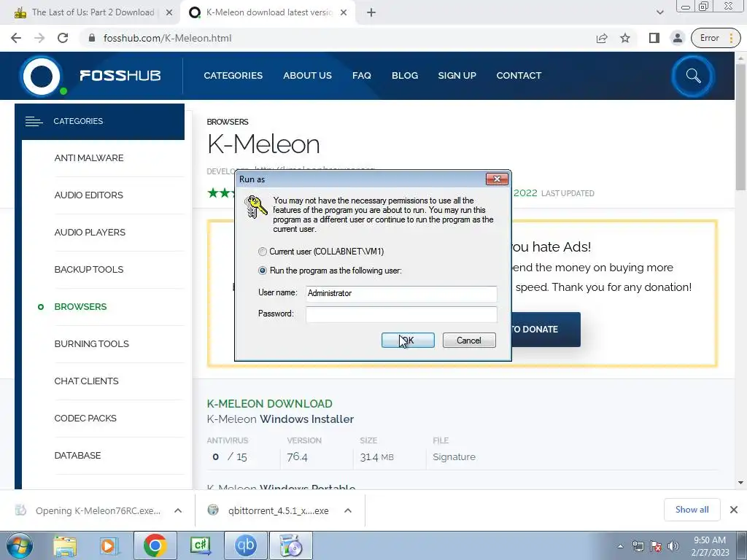Image resolution: width=747 pixels, height=560 pixels.
Task: Click the BROWSERS breadcrumb label
Action: point(228,122)
